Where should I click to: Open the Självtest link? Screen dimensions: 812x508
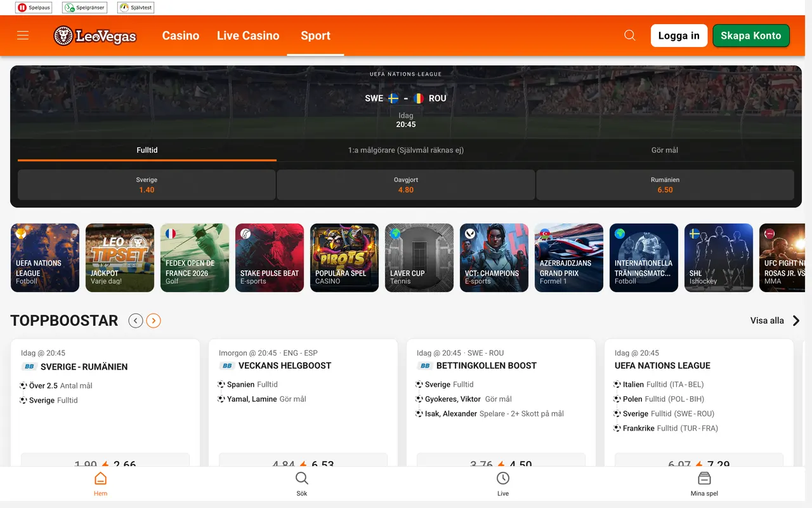click(x=136, y=8)
